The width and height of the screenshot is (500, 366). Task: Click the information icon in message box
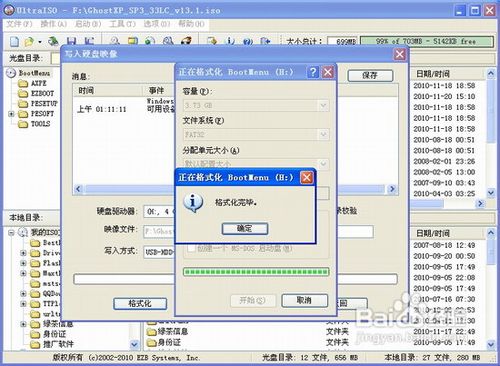coord(192,202)
